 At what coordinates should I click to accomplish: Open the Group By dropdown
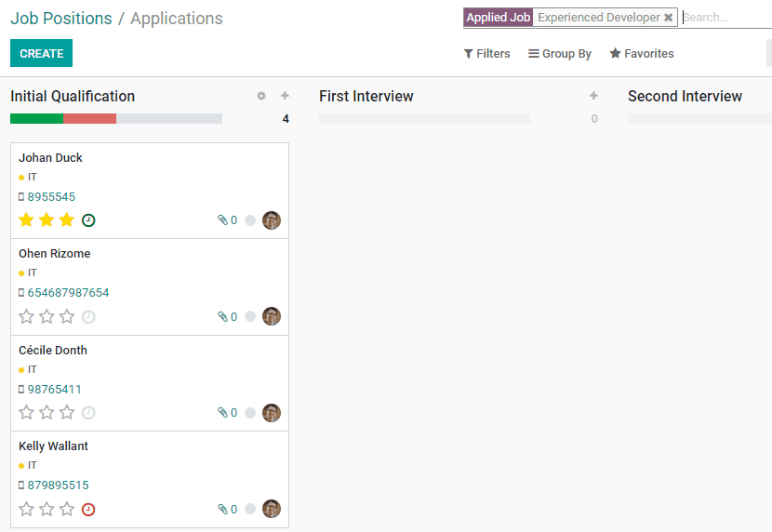(x=560, y=54)
